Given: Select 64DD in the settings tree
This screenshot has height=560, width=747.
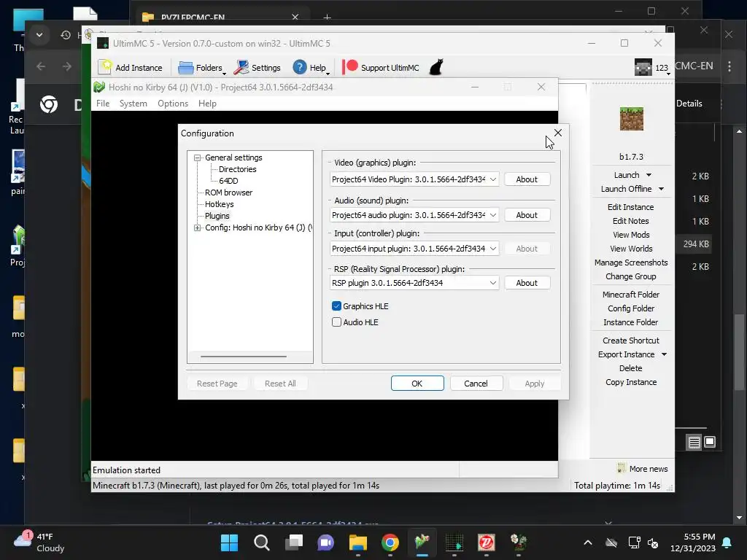Looking at the screenshot, I should click(228, 181).
